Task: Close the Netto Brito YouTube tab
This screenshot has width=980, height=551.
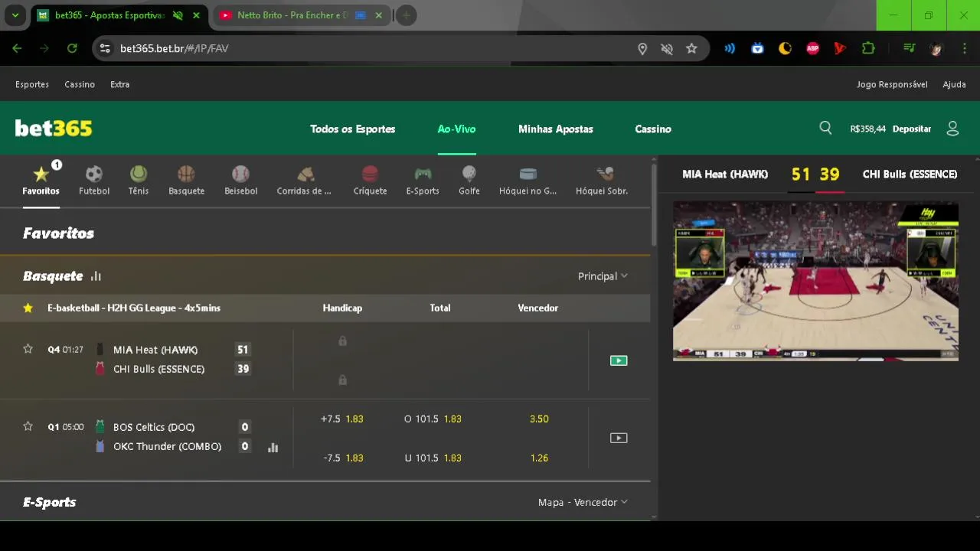Action: point(378,15)
